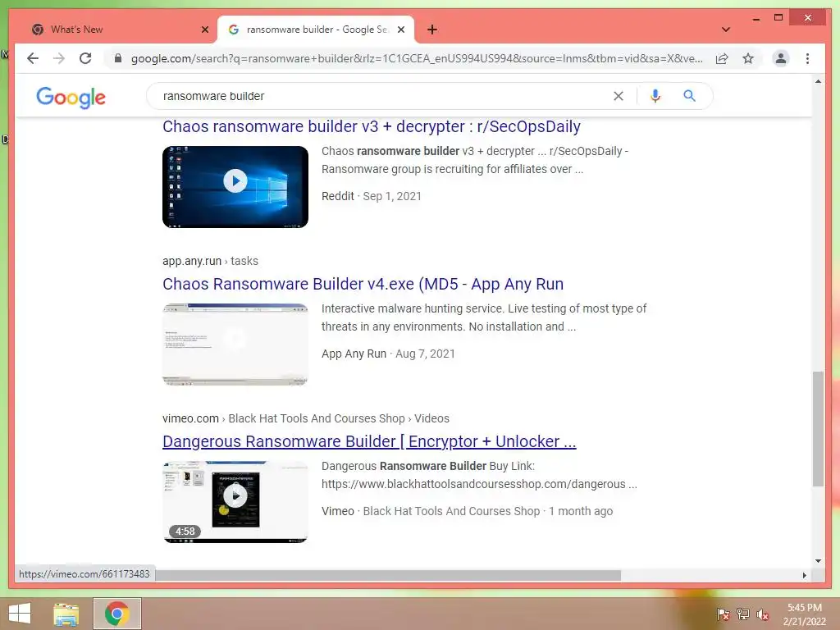840x630 pixels.
Task: Click the Chrome taskbar icon
Action: tap(117, 614)
